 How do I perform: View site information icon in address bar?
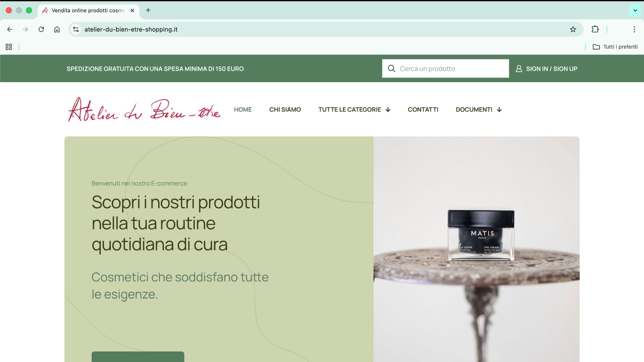(x=76, y=29)
